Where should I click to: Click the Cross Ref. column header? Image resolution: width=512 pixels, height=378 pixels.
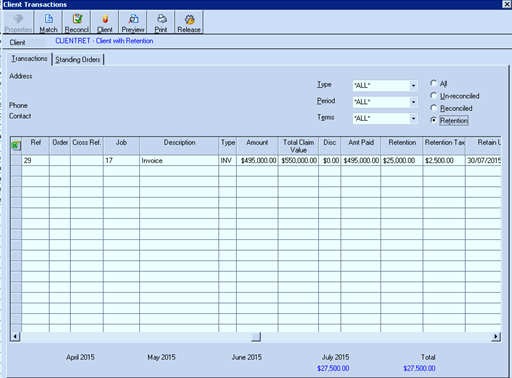87,146
